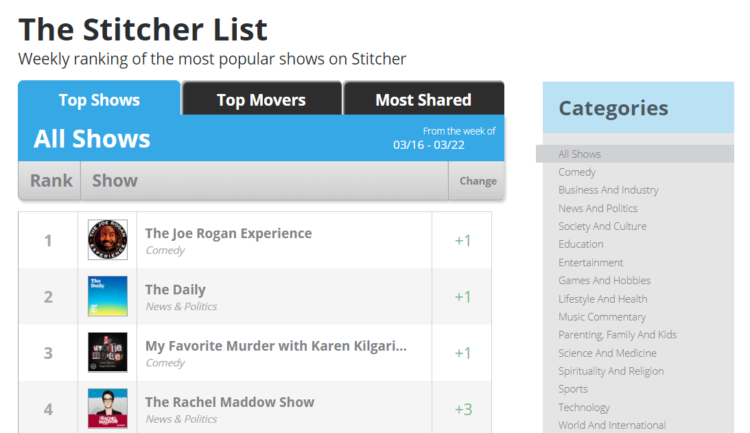Select the Comedy category in the sidebar
Screen dimensions: 750x433
pyautogui.click(x=577, y=172)
